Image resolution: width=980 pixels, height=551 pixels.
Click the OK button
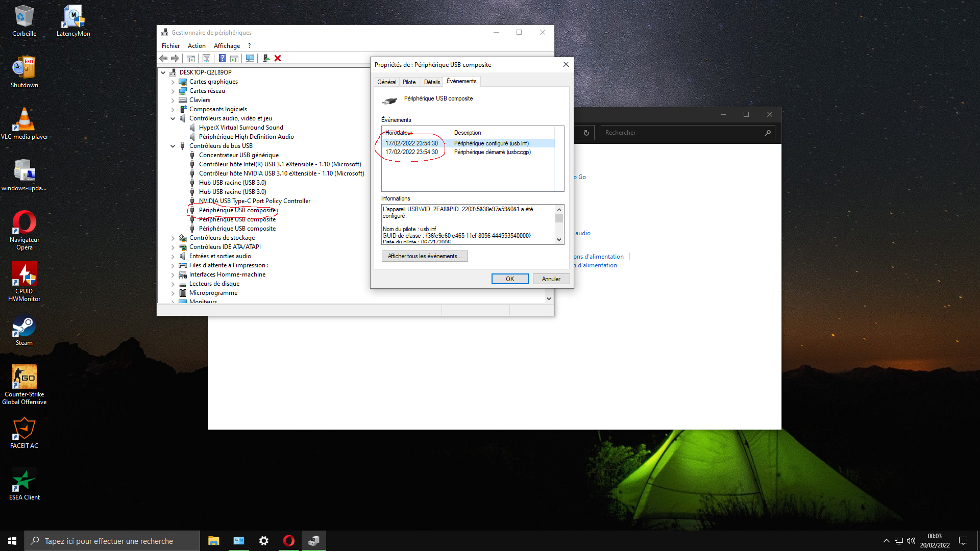click(509, 279)
